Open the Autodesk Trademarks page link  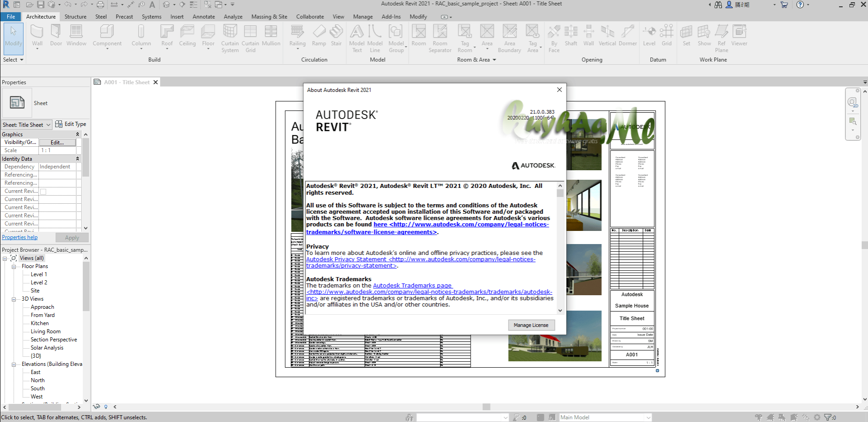coord(413,286)
